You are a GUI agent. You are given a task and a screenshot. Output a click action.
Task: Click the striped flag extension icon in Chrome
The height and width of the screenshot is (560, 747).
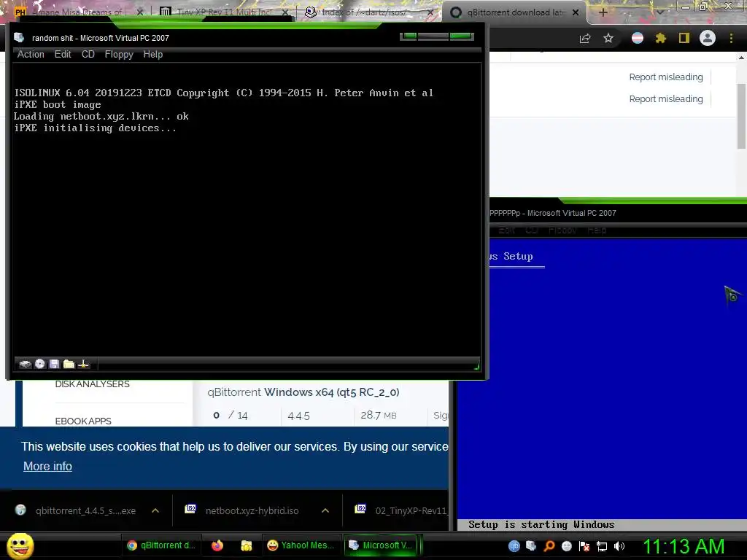pos(638,38)
